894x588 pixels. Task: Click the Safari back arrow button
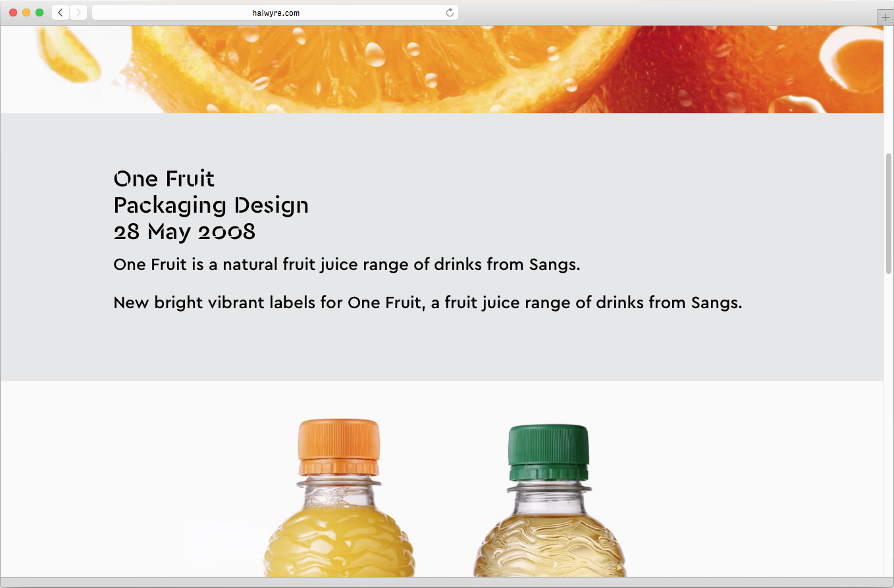pyautogui.click(x=61, y=13)
